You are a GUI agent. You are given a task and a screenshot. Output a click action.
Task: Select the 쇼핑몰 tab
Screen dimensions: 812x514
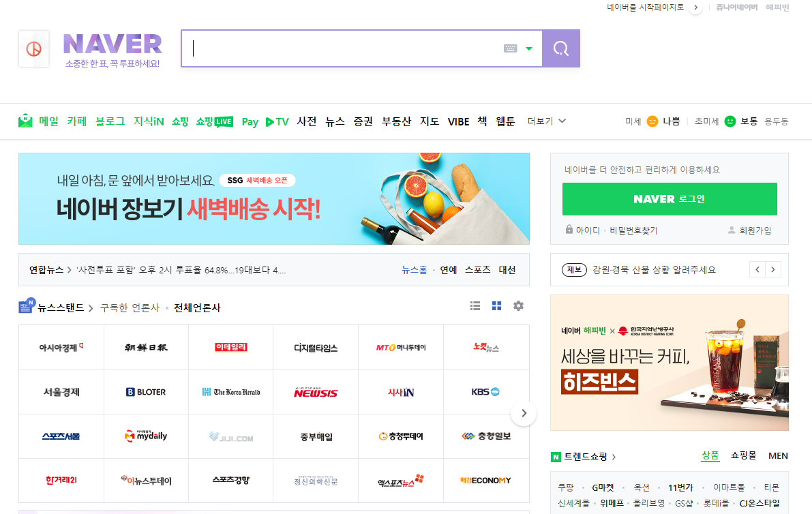743,455
